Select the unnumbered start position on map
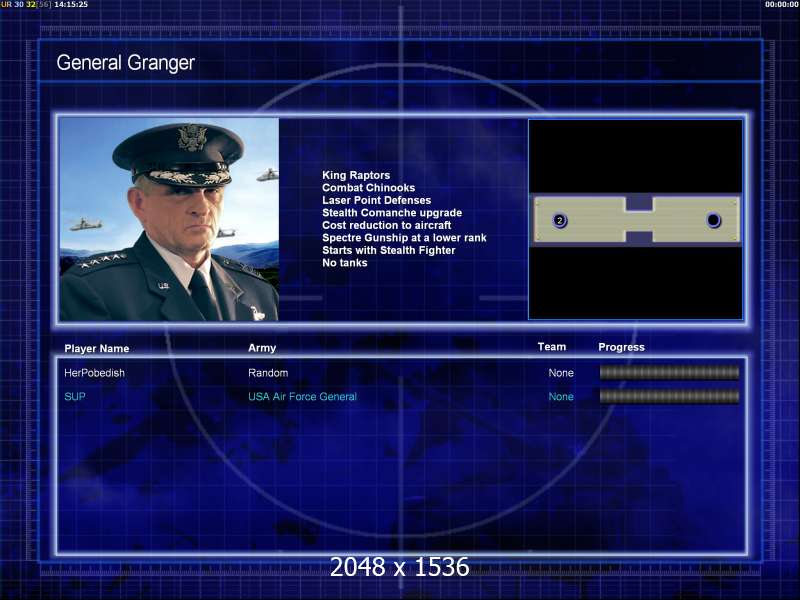800x600 pixels. click(713, 220)
